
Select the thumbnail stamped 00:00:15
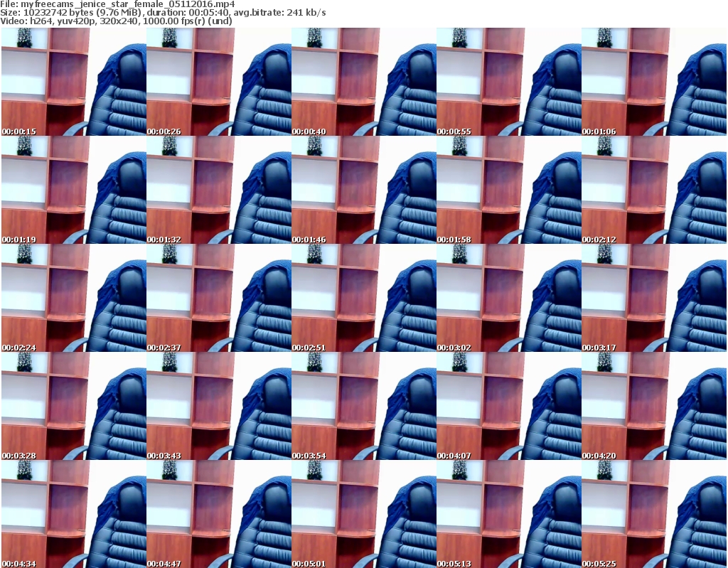73,82
